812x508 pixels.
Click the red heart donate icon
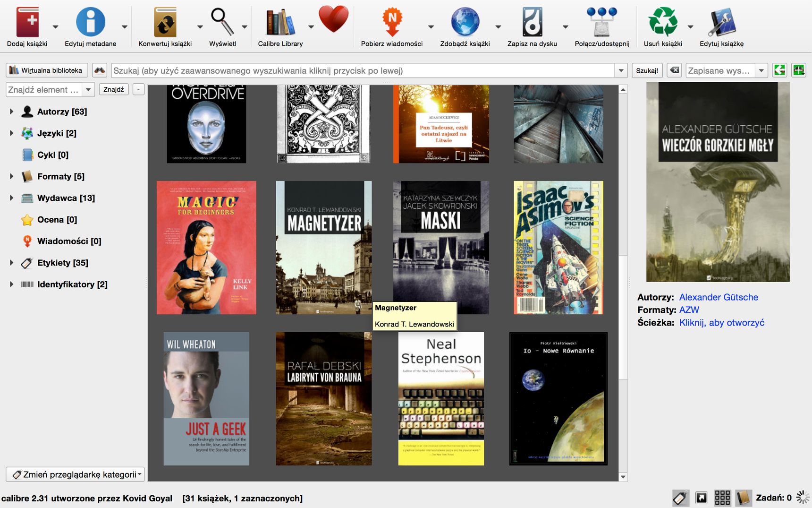(334, 19)
